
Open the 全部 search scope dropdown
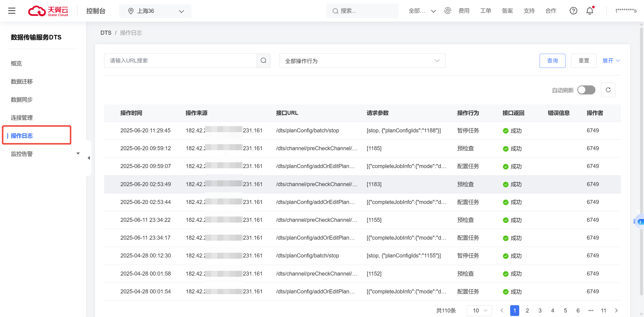(422, 11)
